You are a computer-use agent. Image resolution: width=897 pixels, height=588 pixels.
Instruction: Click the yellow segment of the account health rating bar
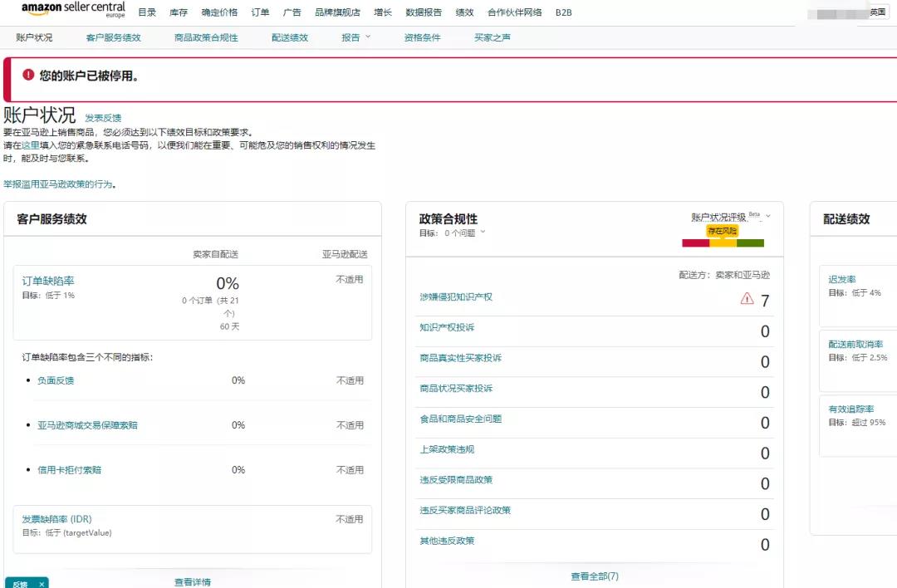pos(721,243)
